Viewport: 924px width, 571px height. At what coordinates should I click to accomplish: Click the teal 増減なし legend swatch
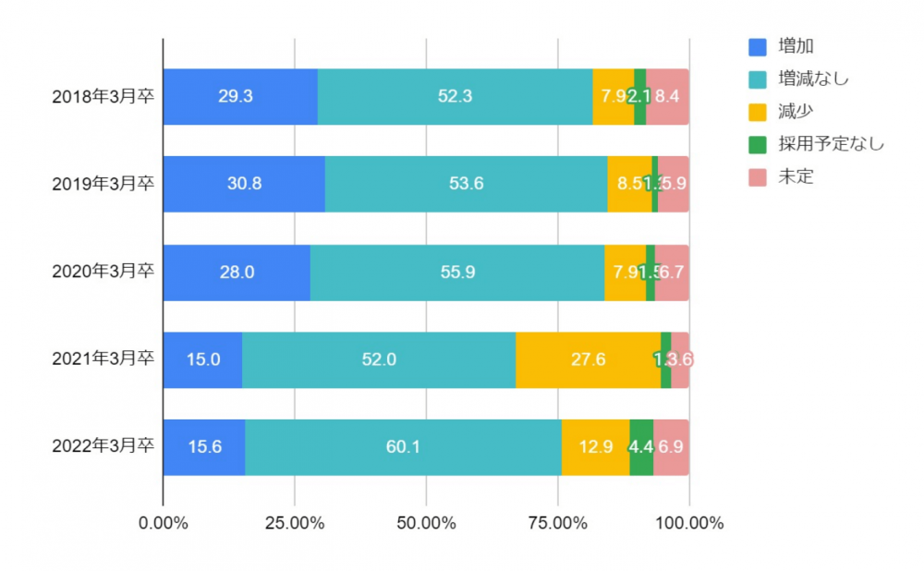point(758,79)
